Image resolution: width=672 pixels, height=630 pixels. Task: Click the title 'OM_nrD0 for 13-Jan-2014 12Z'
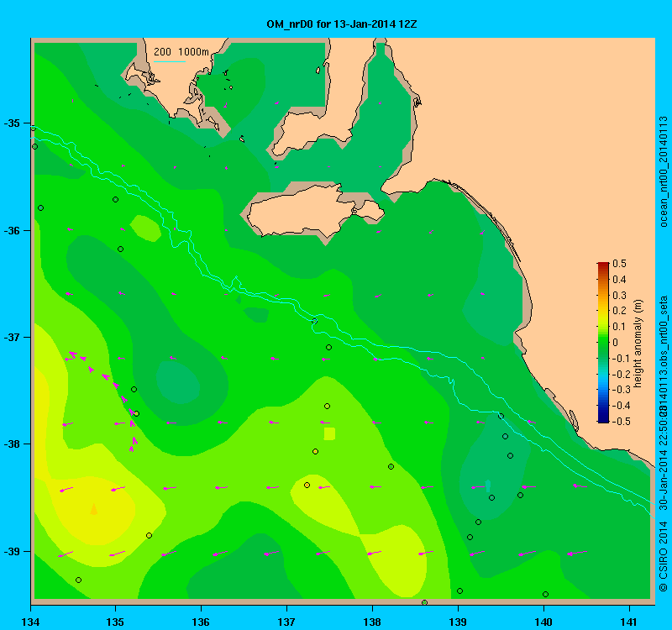[342, 24]
